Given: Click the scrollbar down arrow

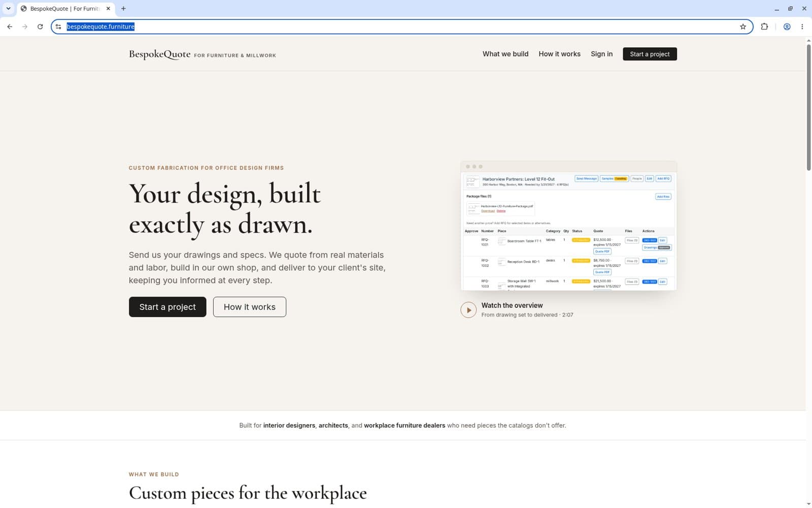Looking at the screenshot, I should coord(808,504).
